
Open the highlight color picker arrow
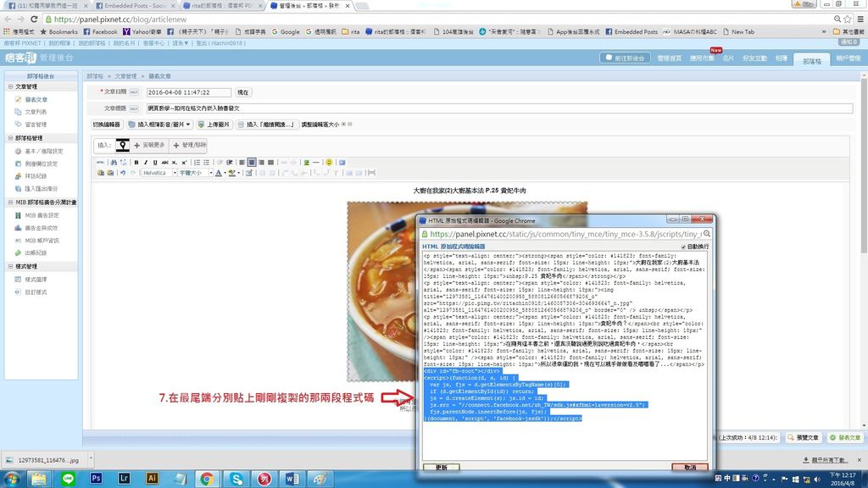tap(238, 173)
